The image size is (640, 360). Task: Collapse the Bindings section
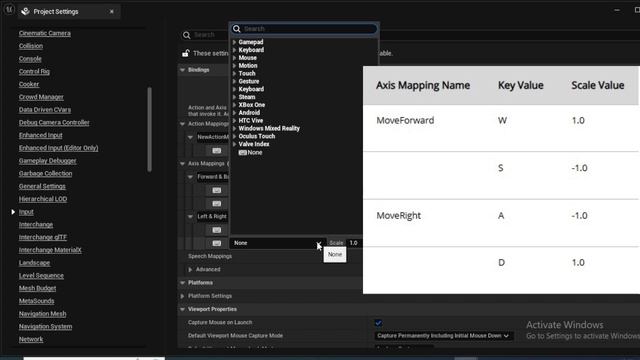click(x=182, y=70)
